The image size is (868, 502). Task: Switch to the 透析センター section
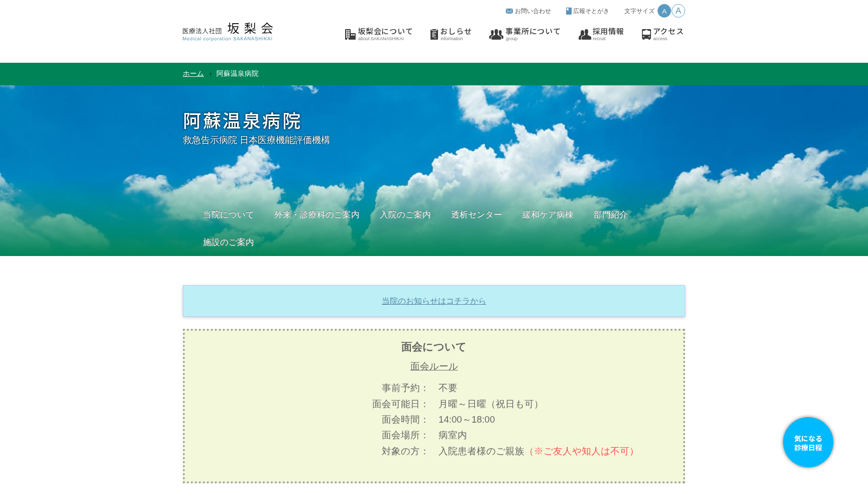(476, 214)
